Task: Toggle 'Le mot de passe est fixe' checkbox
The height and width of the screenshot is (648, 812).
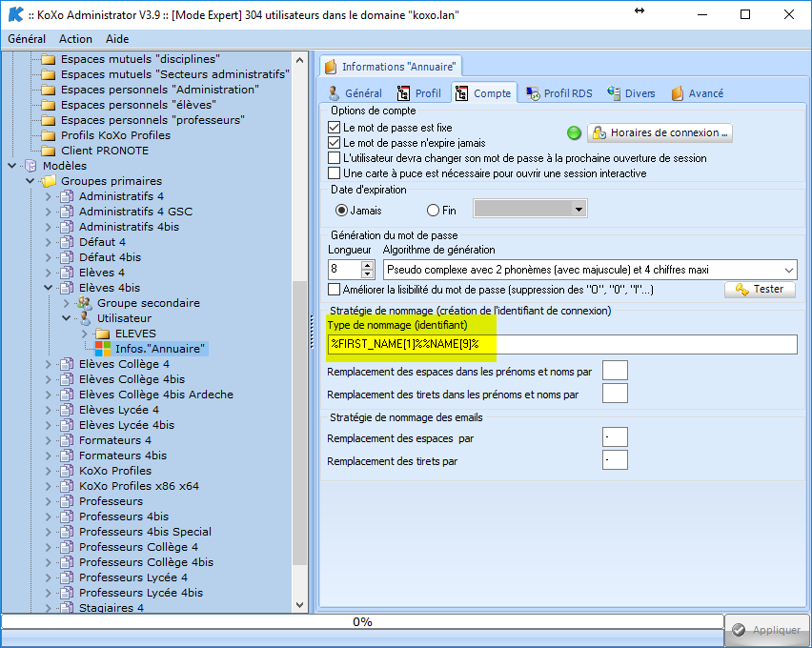Action: point(334,128)
